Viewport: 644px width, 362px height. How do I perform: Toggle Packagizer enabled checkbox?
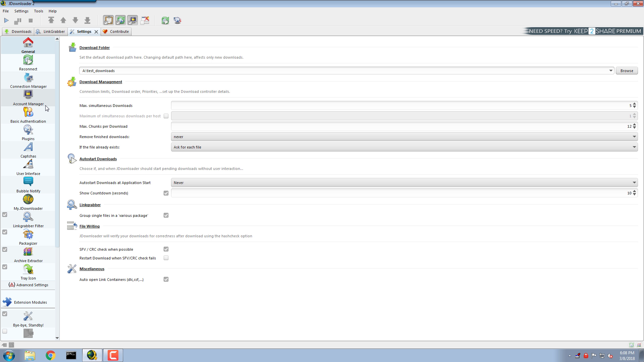pyautogui.click(x=5, y=232)
